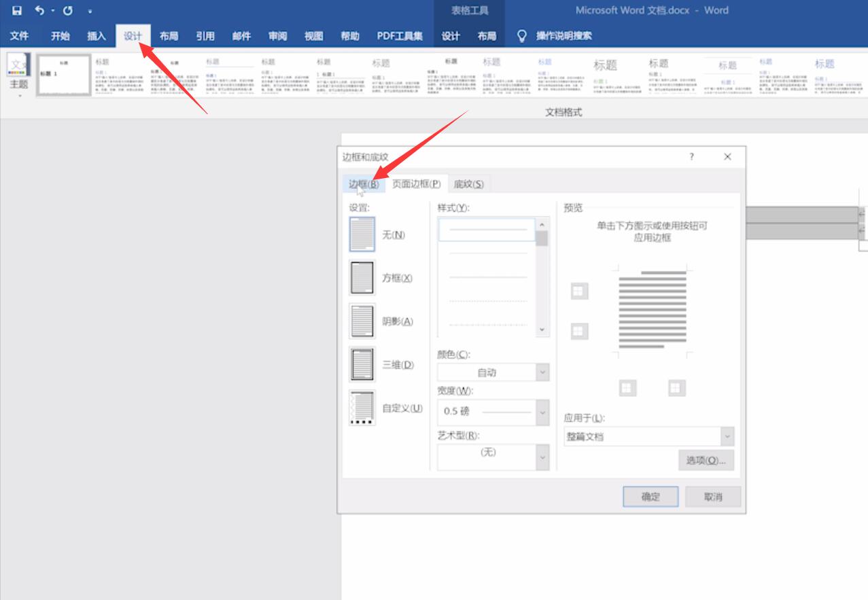Open the 插入 ribbon tab
This screenshot has height=600, width=868.
pos(97,35)
